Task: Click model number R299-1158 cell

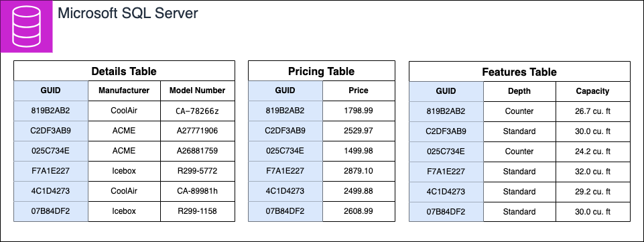Action: [x=198, y=212]
